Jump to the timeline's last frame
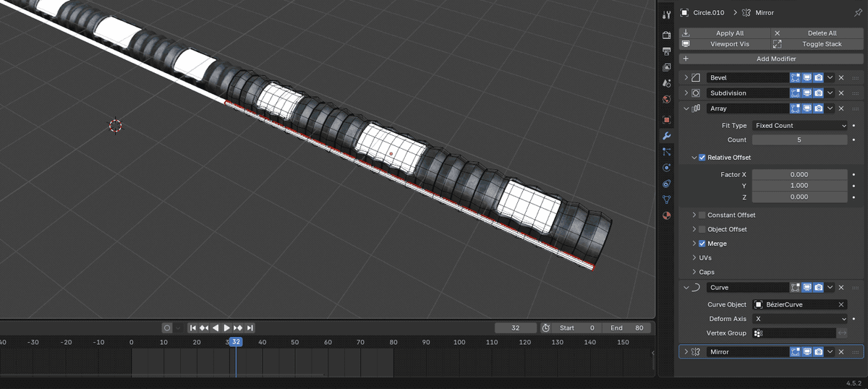Image resolution: width=868 pixels, height=389 pixels. [250, 328]
